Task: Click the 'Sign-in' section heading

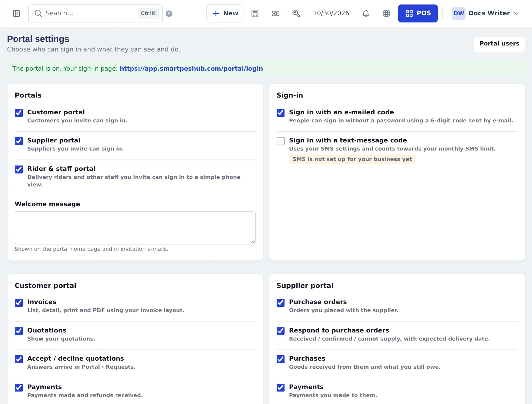Action: 290,95
